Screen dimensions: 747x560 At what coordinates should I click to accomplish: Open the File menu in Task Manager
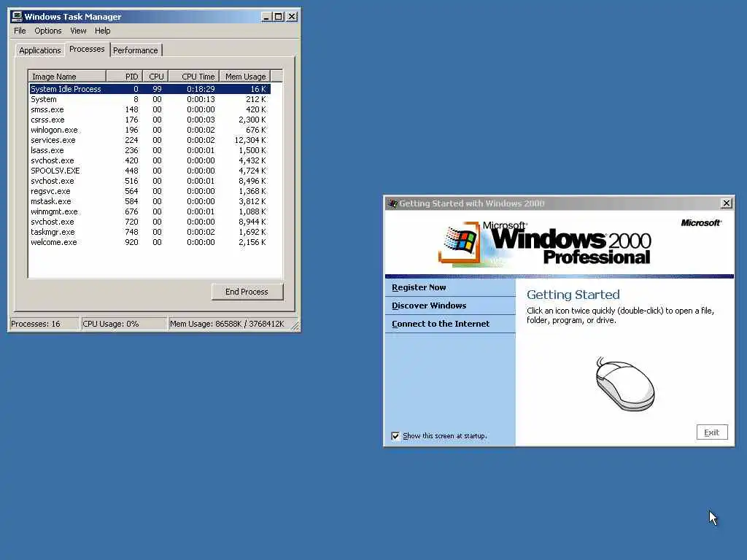(20, 31)
